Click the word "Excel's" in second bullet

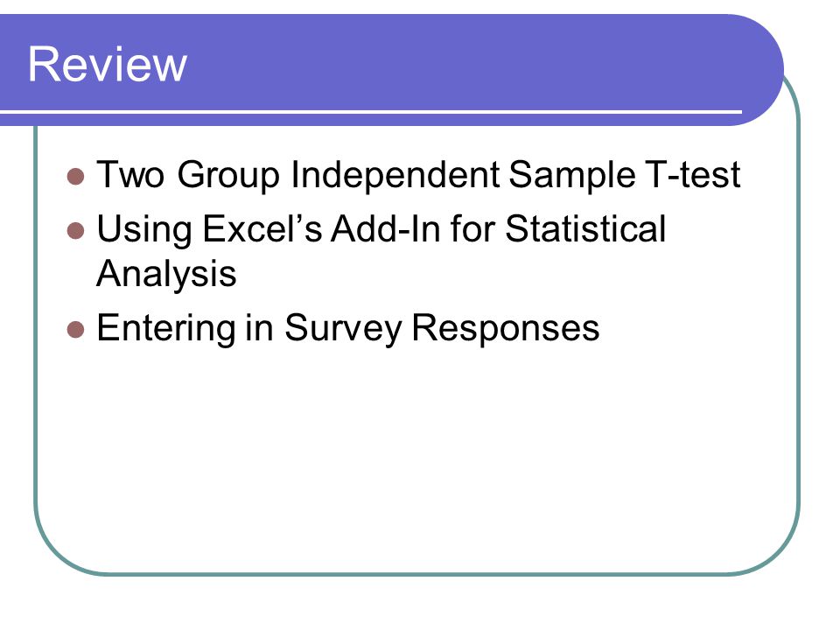pos(263,228)
